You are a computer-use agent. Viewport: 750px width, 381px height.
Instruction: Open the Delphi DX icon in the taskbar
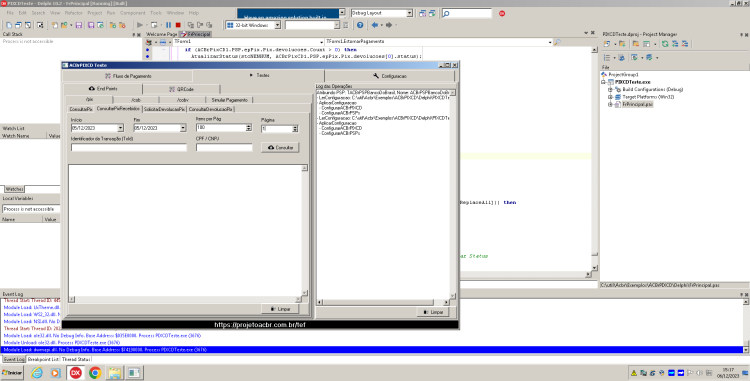click(76, 372)
